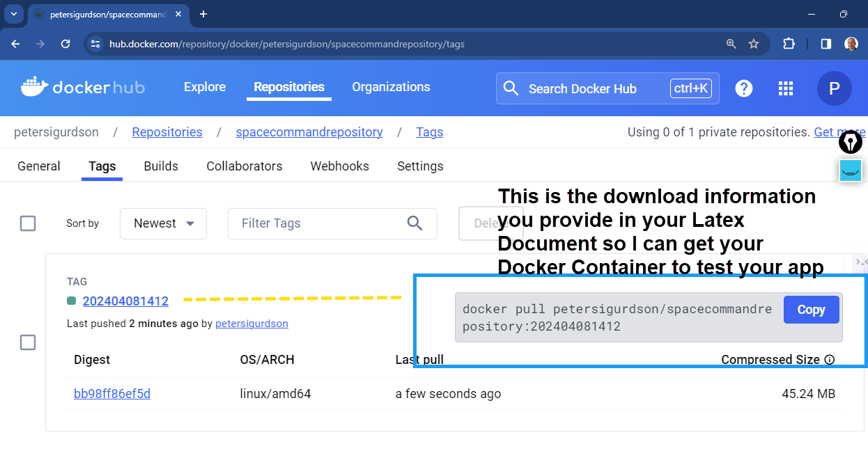The image size is (868, 476).
Task: Open the Builds tab
Action: click(x=161, y=166)
